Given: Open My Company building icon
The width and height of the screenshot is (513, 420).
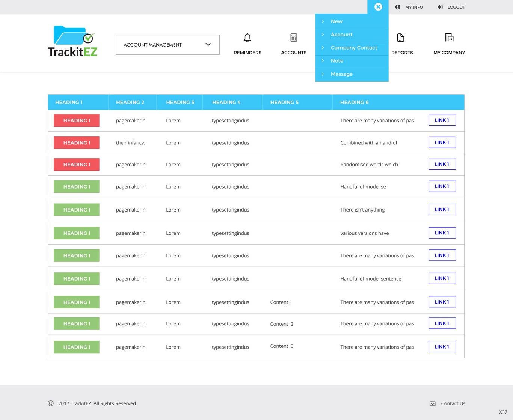Looking at the screenshot, I should tap(449, 38).
